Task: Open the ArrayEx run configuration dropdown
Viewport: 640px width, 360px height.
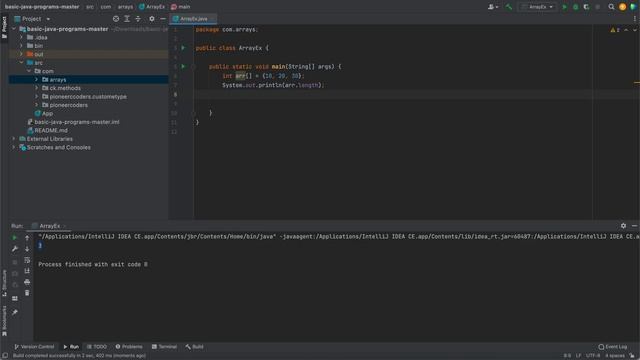Action: (537, 7)
